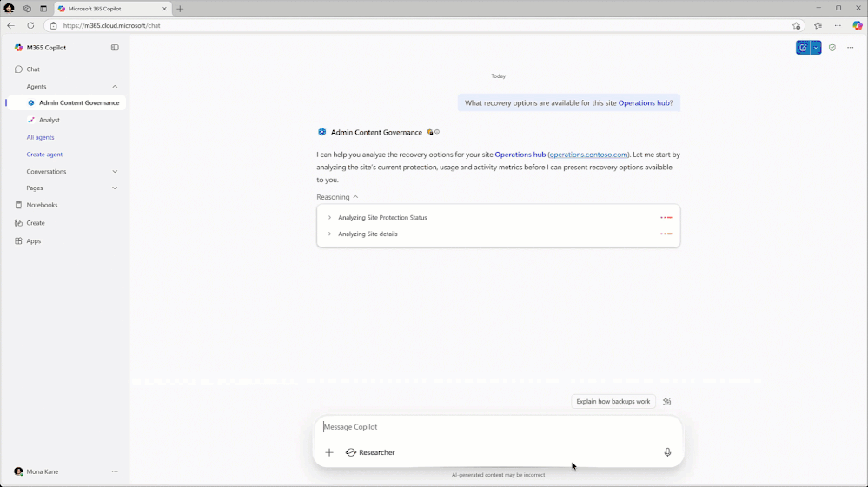Select the Researcher agent button
This screenshot has width=868, height=487.
[x=370, y=453]
